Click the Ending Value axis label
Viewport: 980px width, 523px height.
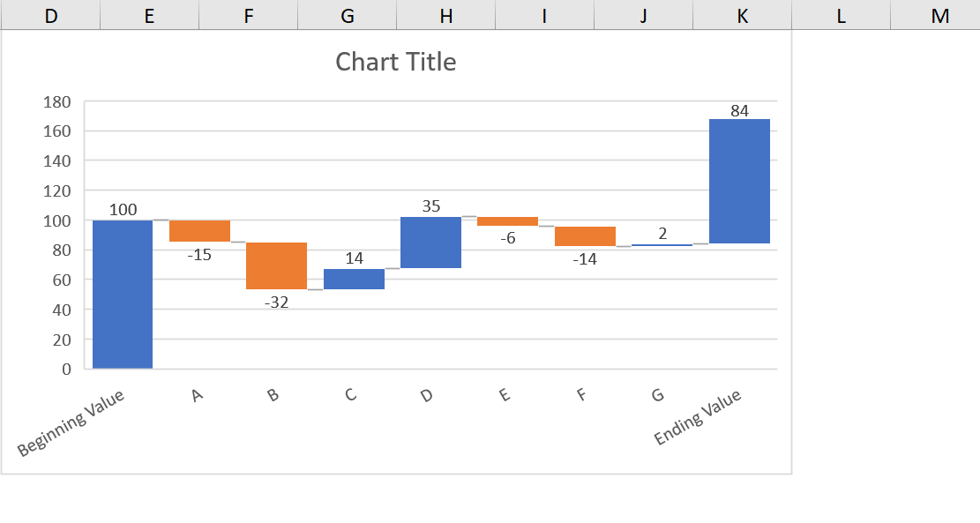click(698, 416)
